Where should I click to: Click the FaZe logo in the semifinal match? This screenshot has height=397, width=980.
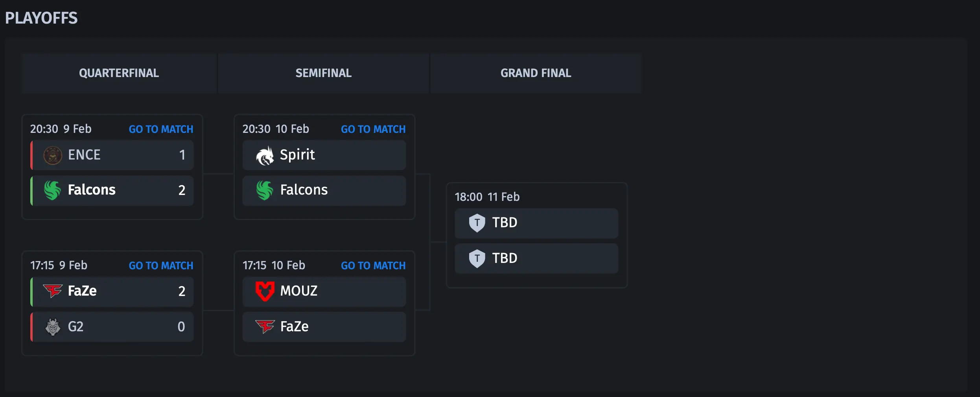(x=265, y=327)
